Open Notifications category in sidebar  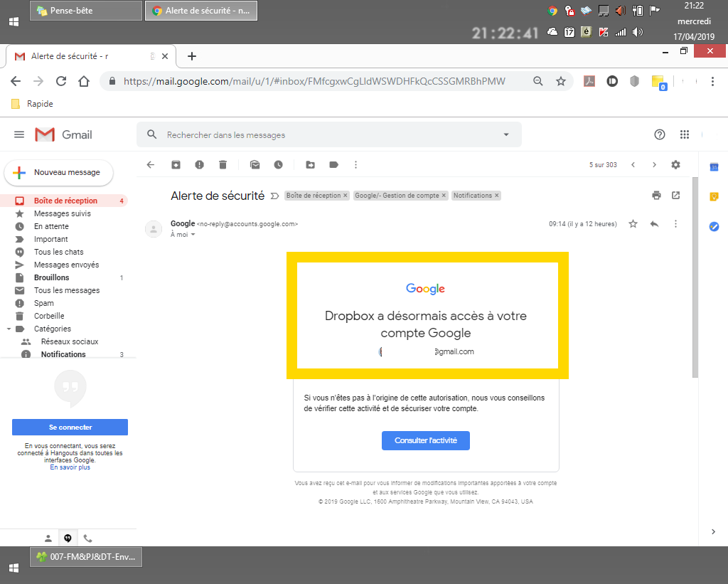pos(63,354)
